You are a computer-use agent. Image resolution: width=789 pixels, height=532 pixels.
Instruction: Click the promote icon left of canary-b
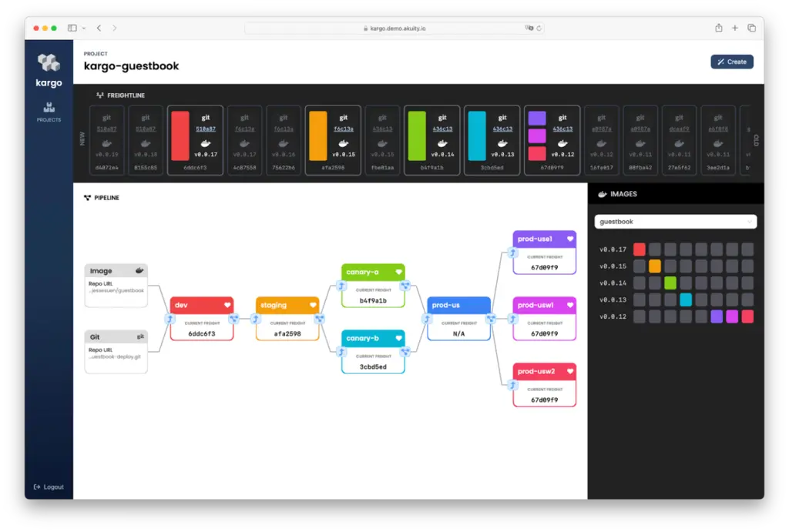pyautogui.click(x=341, y=352)
